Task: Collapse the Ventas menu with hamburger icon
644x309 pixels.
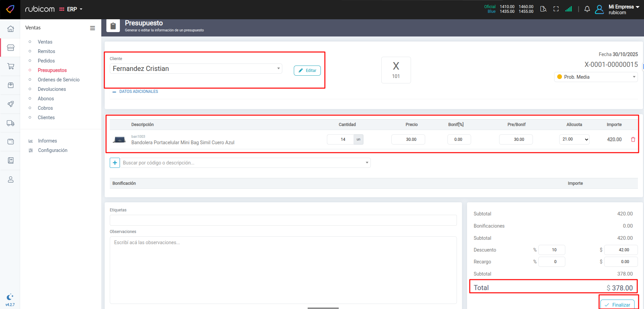Action: pyautogui.click(x=92, y=28)
